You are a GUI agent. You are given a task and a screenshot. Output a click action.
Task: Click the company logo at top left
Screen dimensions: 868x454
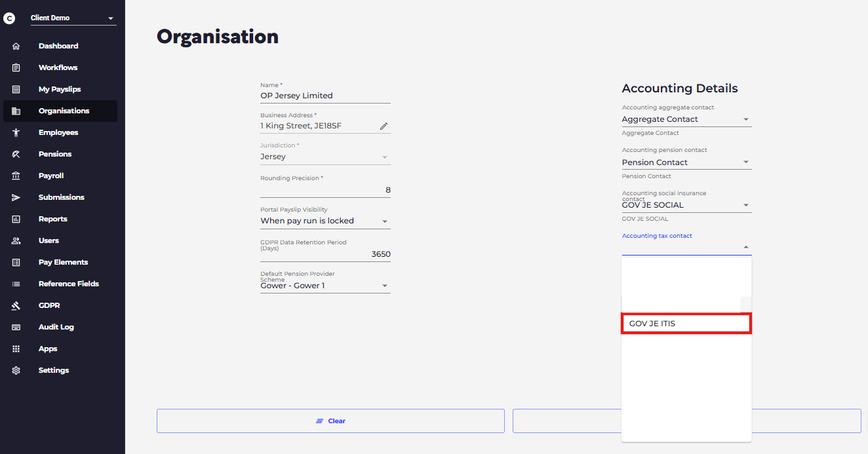tap(9, 18)
